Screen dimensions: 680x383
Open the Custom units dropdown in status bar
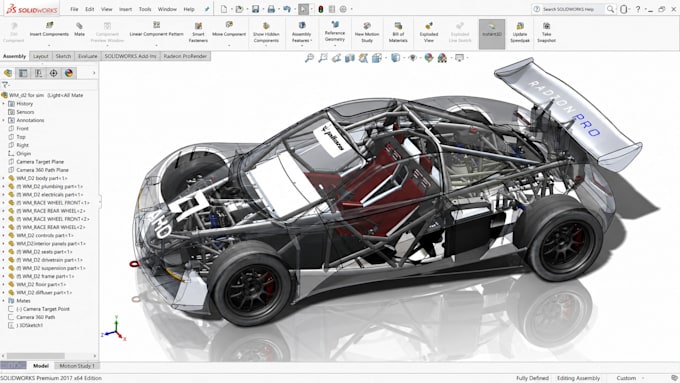pos(630,378)
